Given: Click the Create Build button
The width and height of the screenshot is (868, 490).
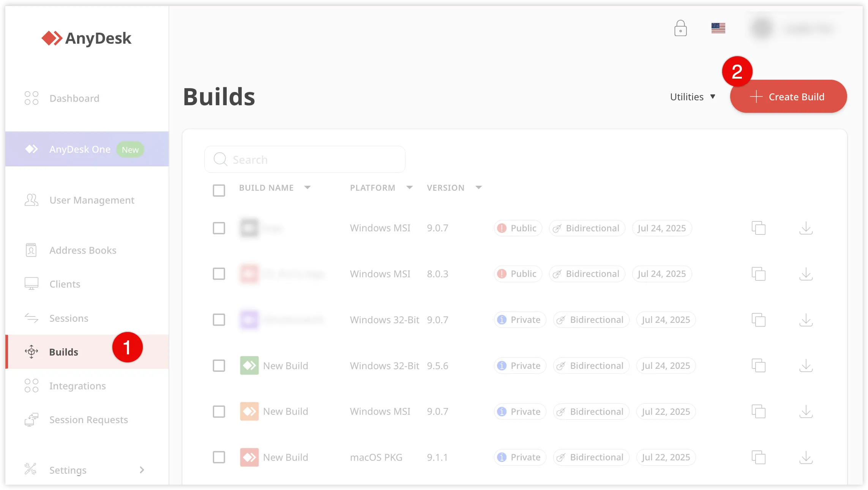Looking at the screenshot, I should 789,96.
